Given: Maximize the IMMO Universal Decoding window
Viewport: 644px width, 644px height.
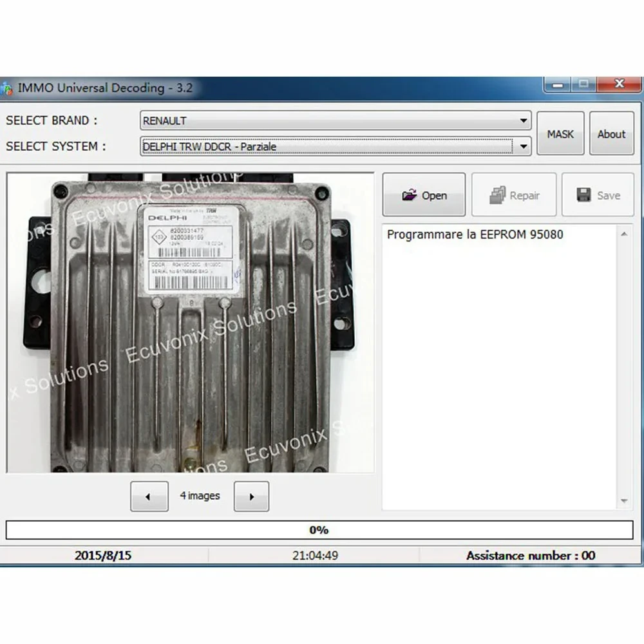Looking at the screenshot, I should (583, 84).
